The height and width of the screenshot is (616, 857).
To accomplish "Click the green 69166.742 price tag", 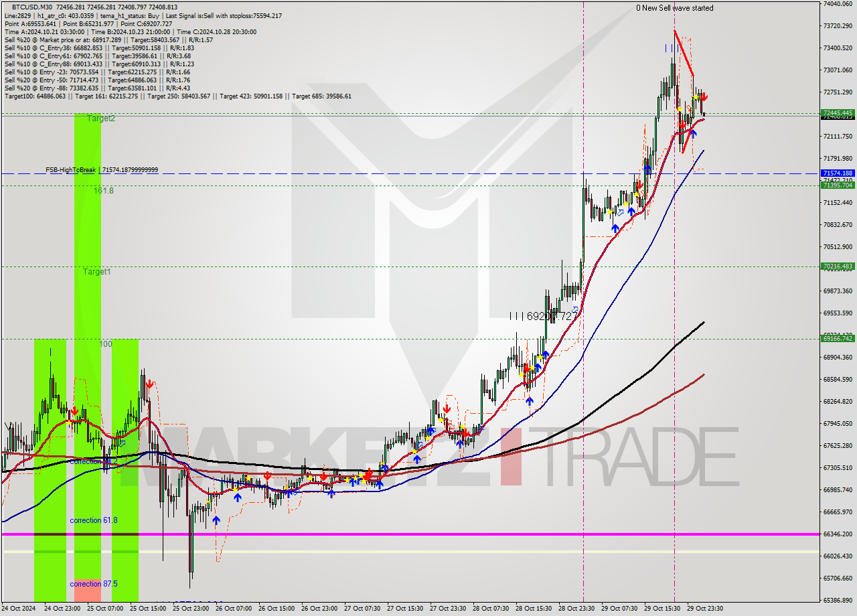I will (x=837, y=339).
